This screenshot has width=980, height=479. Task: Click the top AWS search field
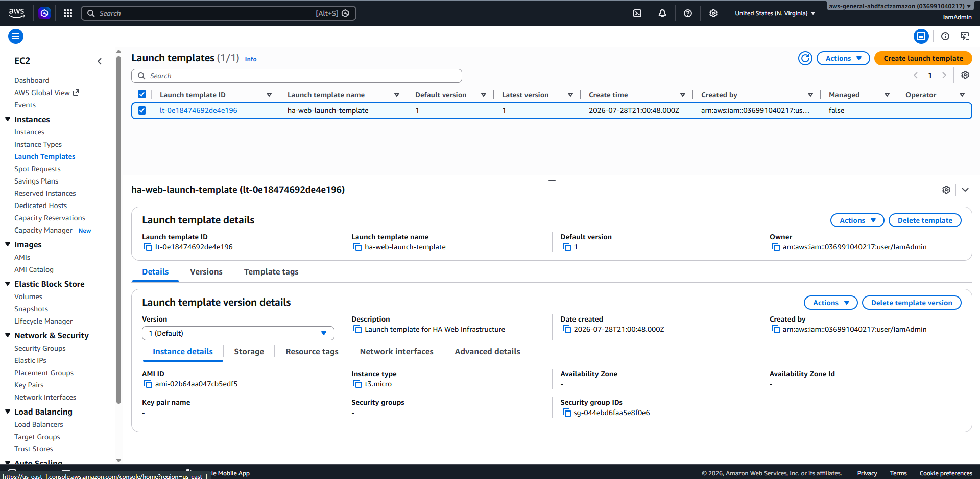click(x=219, y=13)
